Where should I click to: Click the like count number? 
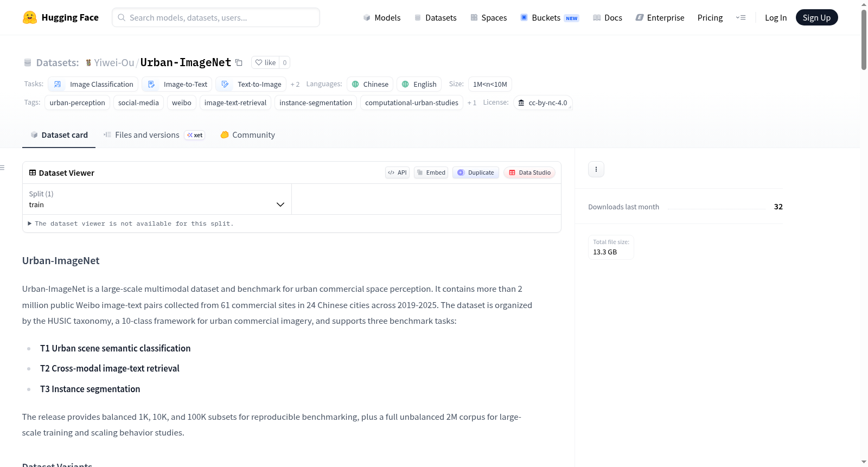[x=285, y=62]
